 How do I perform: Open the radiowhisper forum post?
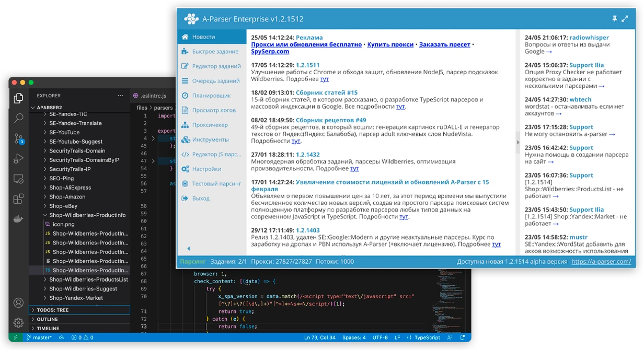pyautogui.click(x=589, y=38)
